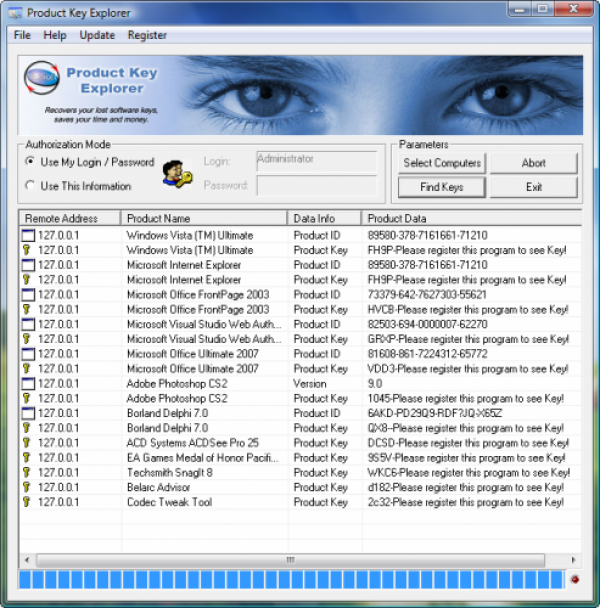Click key icon of Borland Delphi Product Key row
Screen dimensions: 600x608
point(26,428)
